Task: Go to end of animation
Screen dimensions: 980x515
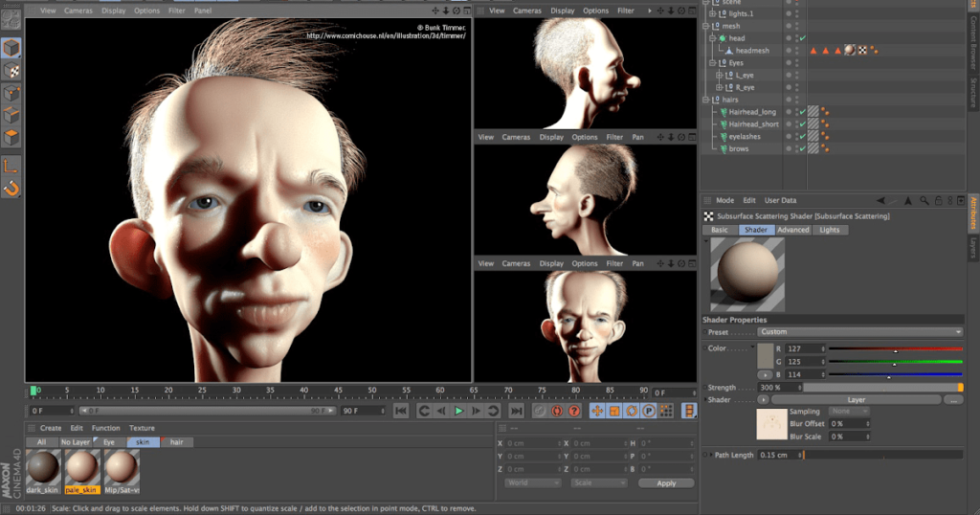Action: (516, 411)
